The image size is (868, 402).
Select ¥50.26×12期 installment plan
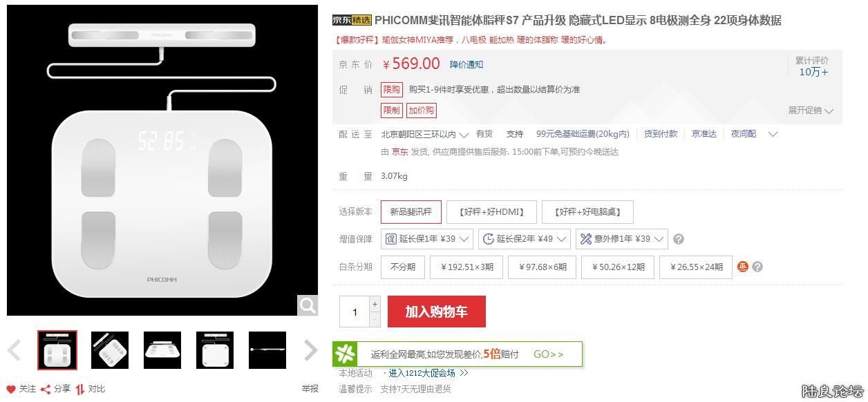coord(619,267)
